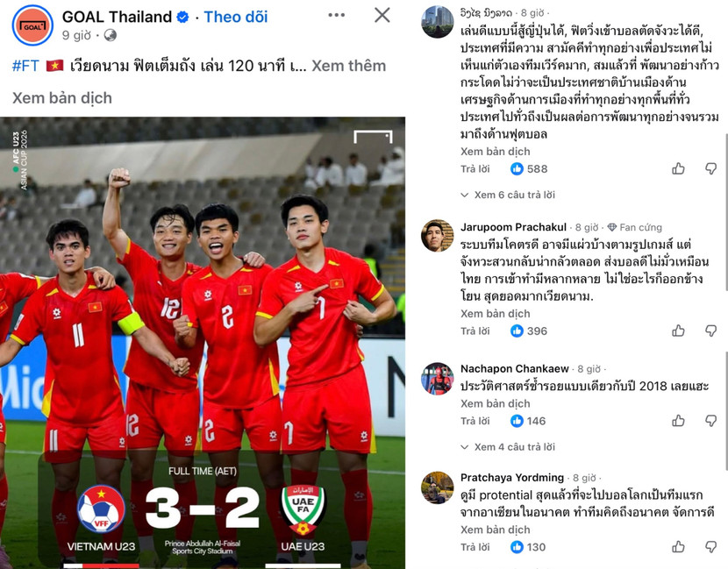Expand post text with "Xem thêm"
Image resolution: width=728 pixels, height=569 pixels.
click(x=349, y=66)
